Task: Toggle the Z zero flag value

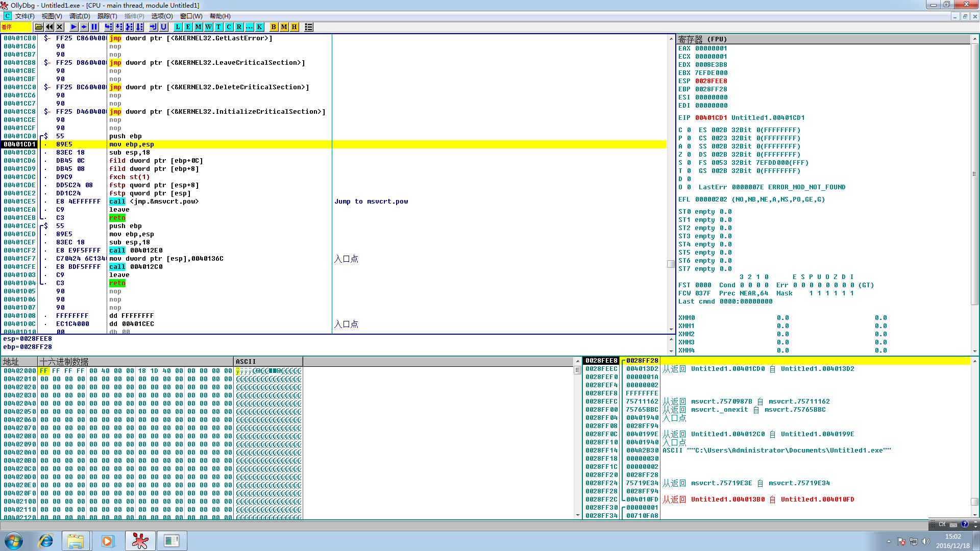Action: pos(689,155)
